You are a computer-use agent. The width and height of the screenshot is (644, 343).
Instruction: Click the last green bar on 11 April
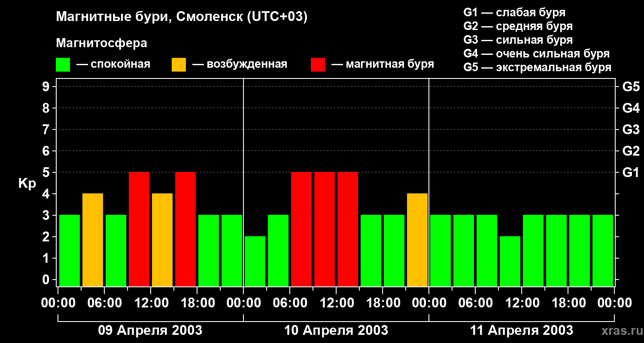[603, 251]
